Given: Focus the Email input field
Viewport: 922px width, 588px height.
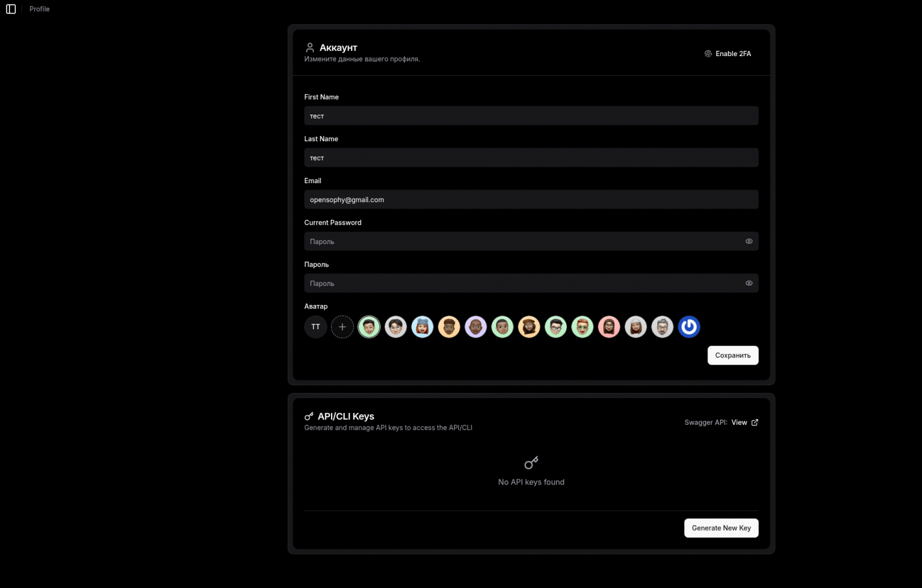Looking at the screenshot, I should (x=531, y=200).
